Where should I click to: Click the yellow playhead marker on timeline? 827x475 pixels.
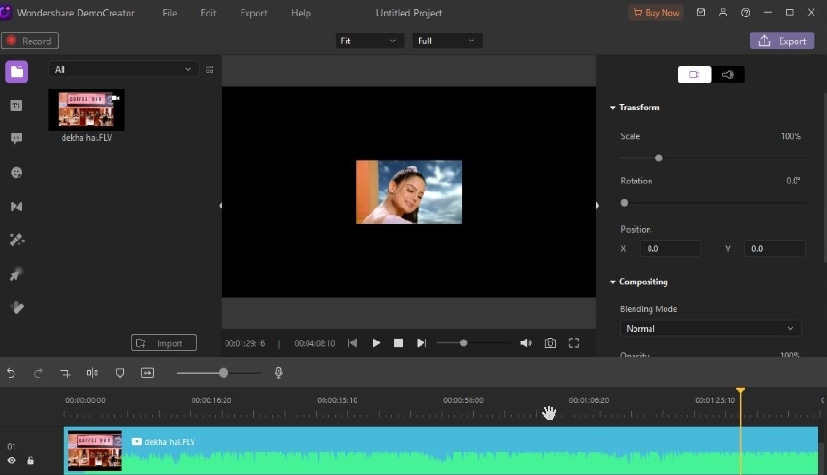pyautogui.click(x=741, y=391)
